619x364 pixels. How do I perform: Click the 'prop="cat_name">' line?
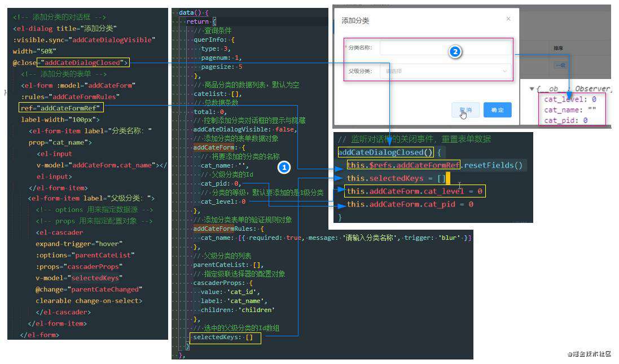pyautogui.click(x=60, y=143)
